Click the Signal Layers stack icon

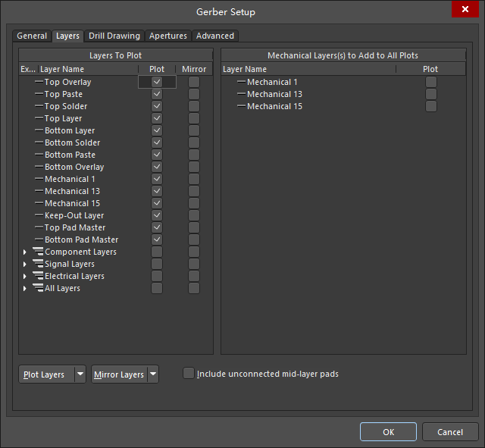click(x=38, y=264)
